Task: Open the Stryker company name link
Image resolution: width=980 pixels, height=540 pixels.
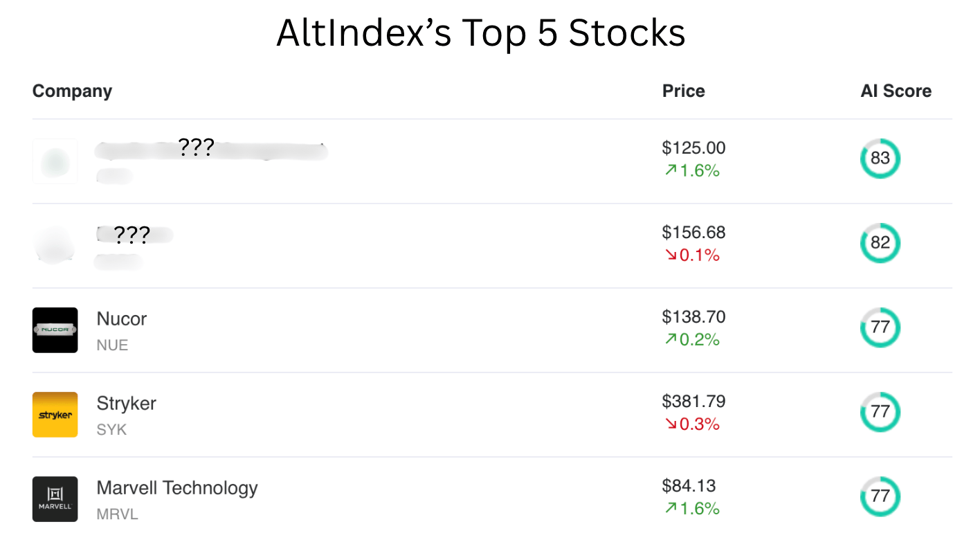Action: click(x=126, y=404)
